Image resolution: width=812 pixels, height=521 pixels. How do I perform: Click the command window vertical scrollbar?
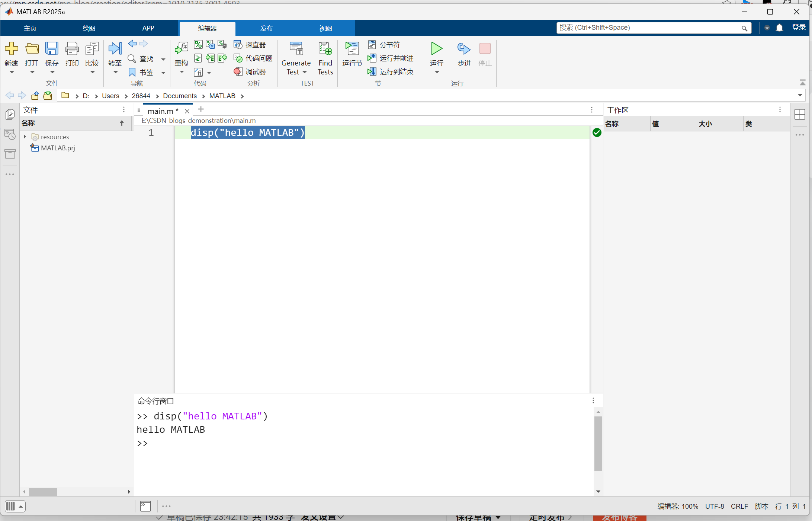point(598,443)
